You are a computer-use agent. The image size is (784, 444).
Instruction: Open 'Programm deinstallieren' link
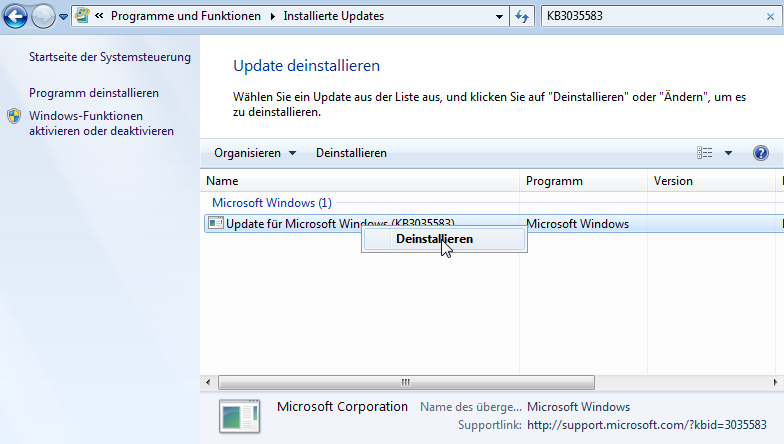(94, 93)
